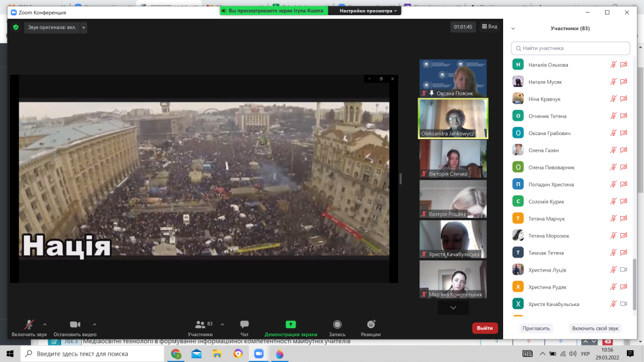Select Oleksandra Jankowycz video thumbnail

click(453, 118)
